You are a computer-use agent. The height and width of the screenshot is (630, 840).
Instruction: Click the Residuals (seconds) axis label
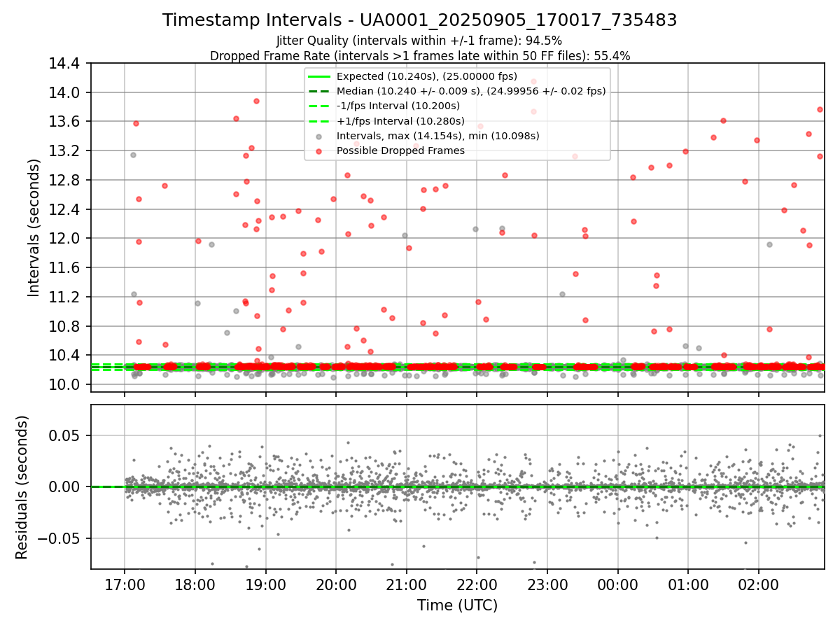(22, 487)
